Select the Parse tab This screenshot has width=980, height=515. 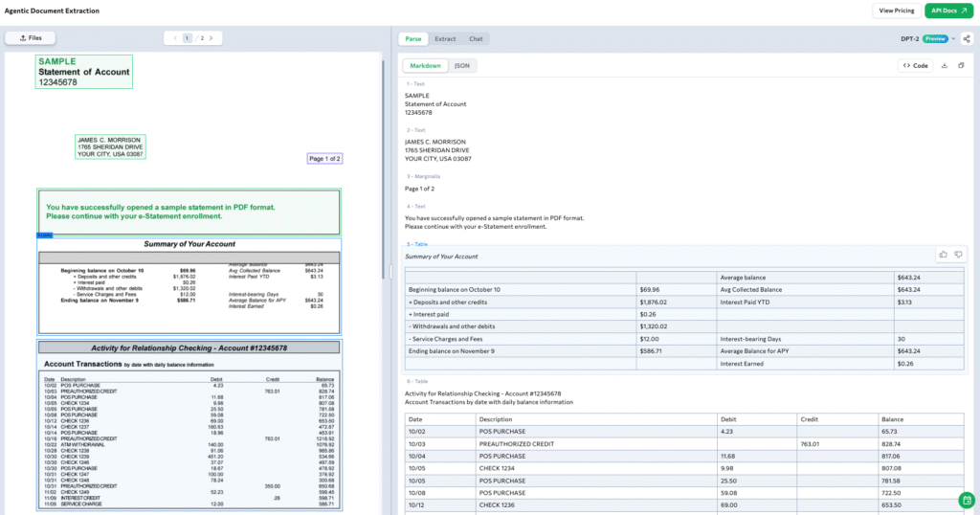point(413,39)
